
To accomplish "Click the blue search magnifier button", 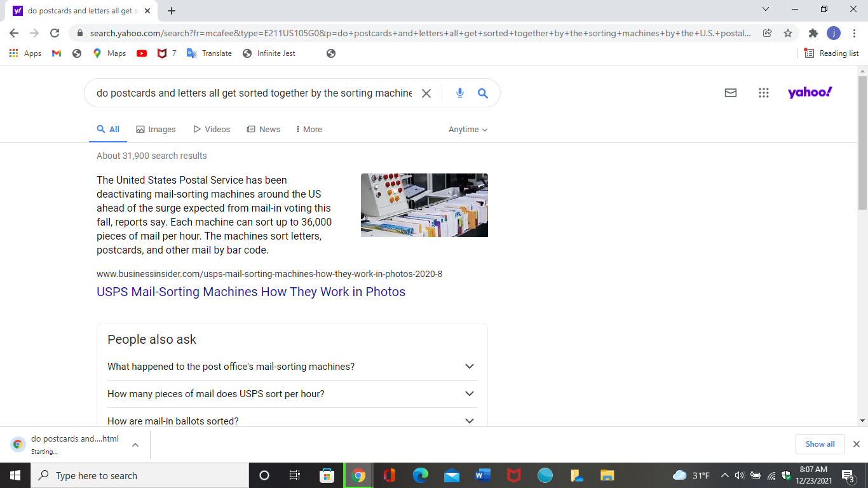I will coord(483,93).
